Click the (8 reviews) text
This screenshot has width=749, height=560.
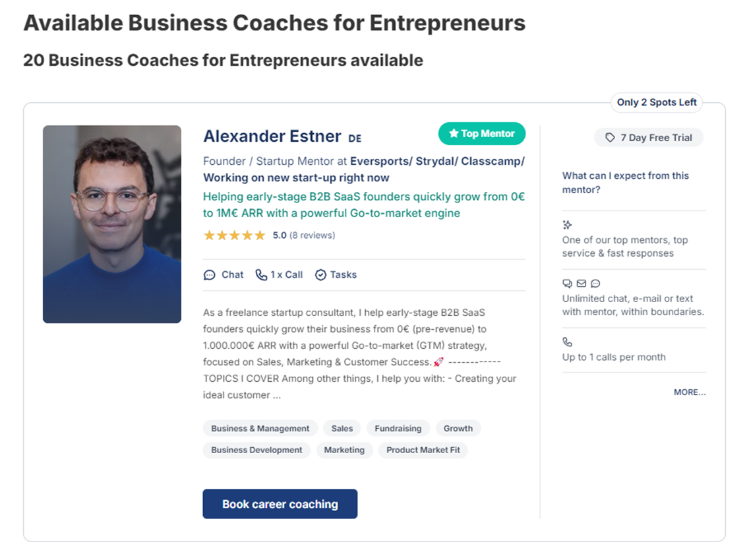(x=312, y=235)
